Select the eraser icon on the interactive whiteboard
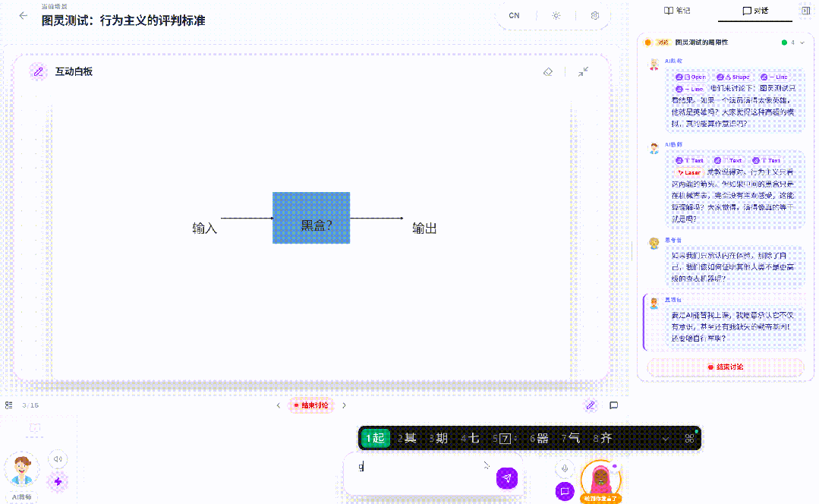The image size is (819, 504). click(x=548, y=71)
